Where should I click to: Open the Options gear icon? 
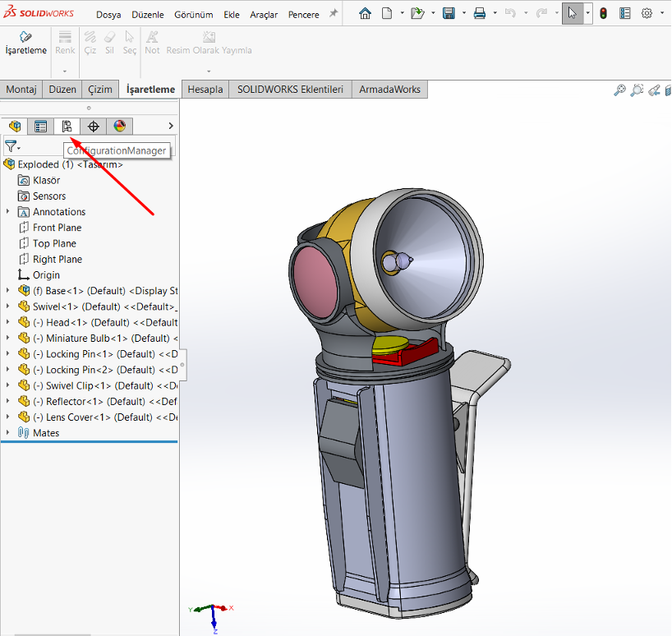click(647, 13)
